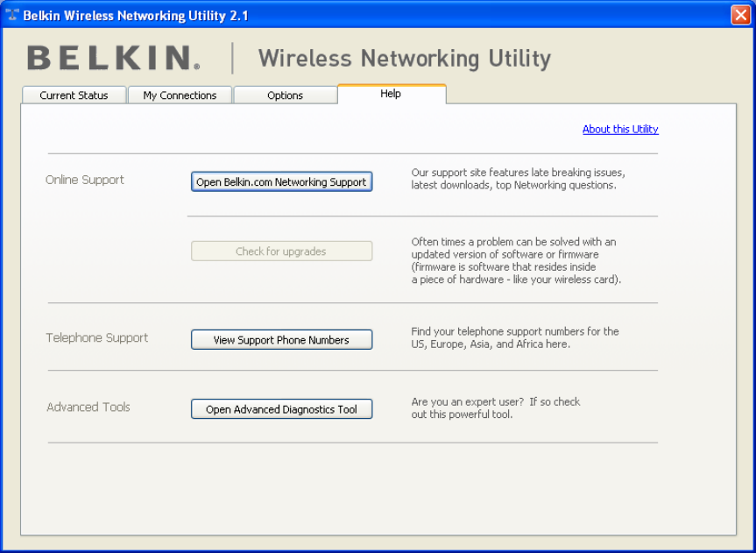Screen dimensions: 756x553
Task: Open the My Connections tab
Action: click(180, 95)
